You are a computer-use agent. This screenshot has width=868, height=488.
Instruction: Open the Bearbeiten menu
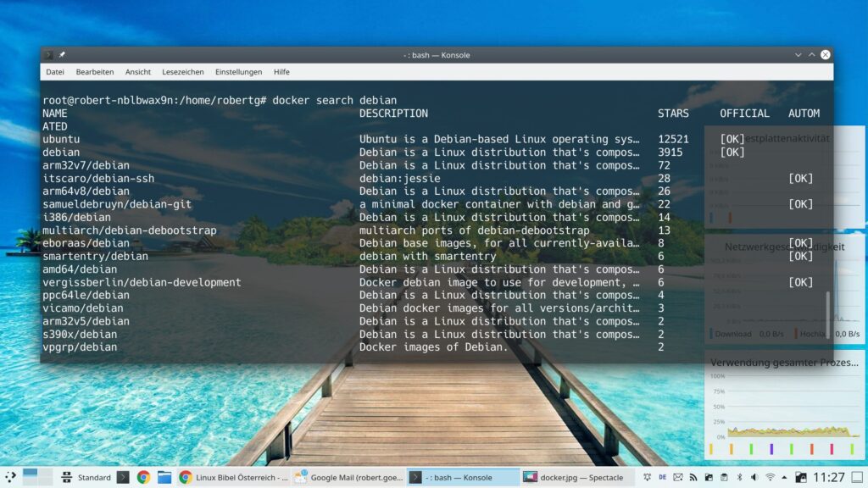(x=95, y=72)
